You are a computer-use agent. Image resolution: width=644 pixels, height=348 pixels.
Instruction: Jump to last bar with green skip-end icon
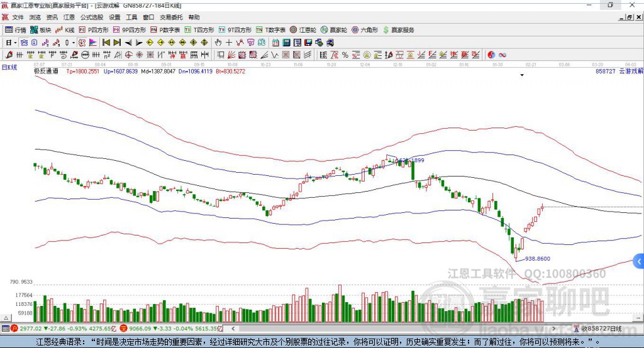pyautogui.click(x=117, y=43)
